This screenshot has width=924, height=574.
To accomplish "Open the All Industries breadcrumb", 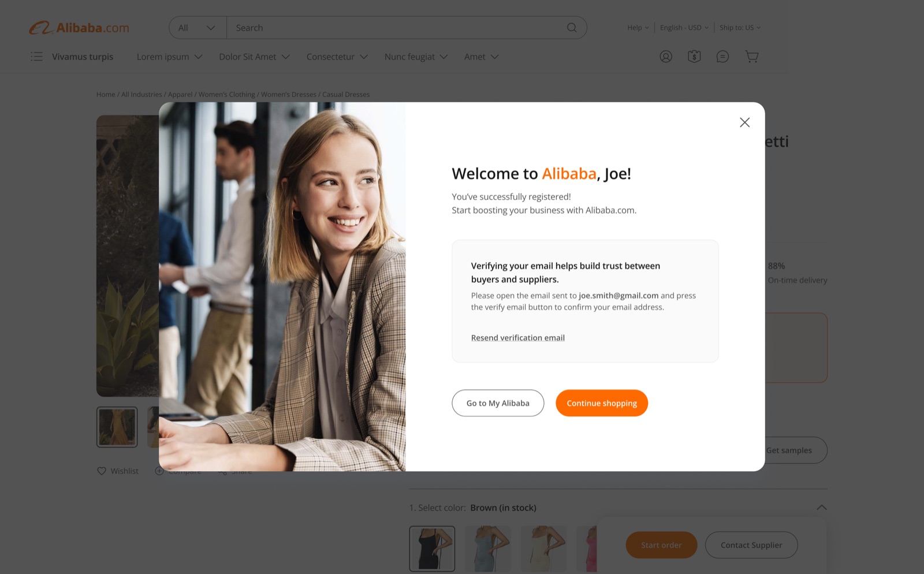I will (141, 95).
